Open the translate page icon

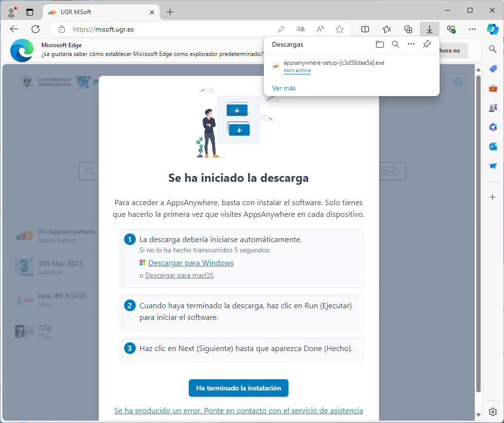tap(301, 29)
